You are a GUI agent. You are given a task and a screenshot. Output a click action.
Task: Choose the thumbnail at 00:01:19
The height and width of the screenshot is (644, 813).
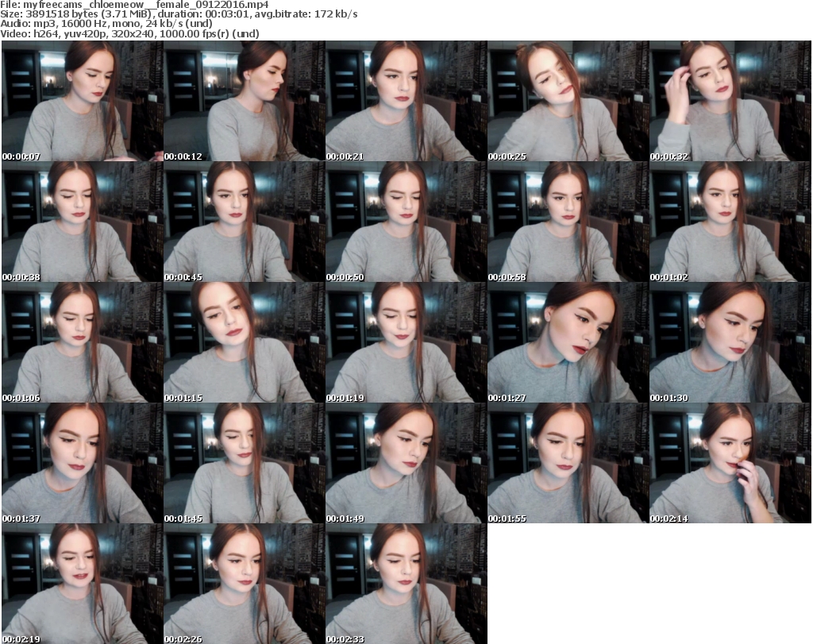[x=406, y=343]
